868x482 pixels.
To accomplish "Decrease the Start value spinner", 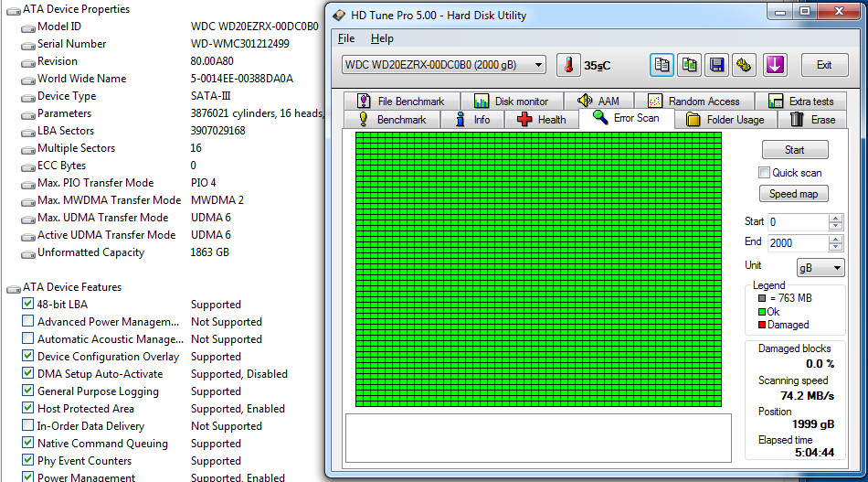I will pyautogui.click(x=835, y=226).
